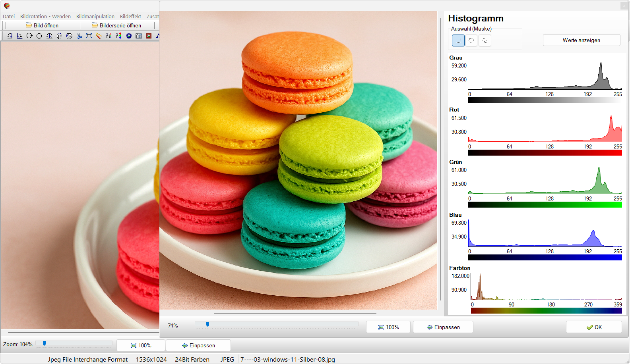
Task: Select the rectangular mask selection mode
Action: click(458, 40)
